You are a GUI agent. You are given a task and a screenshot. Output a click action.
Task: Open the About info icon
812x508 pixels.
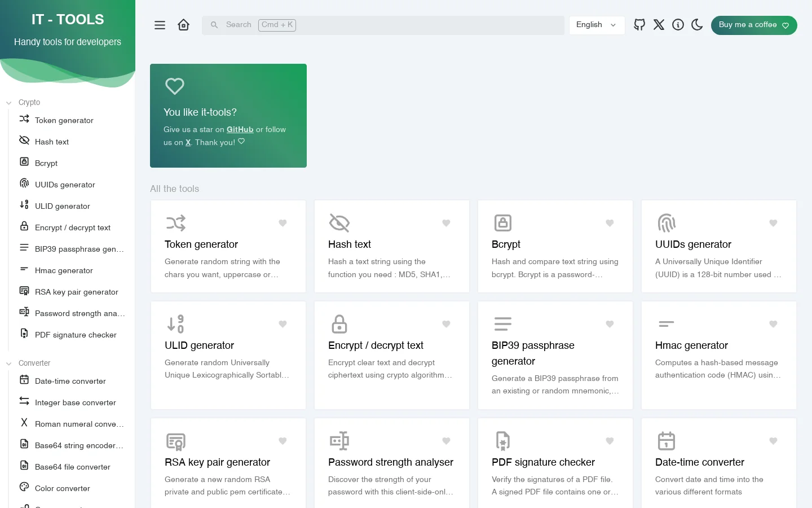pyautogui.click(x=678, y=25)
